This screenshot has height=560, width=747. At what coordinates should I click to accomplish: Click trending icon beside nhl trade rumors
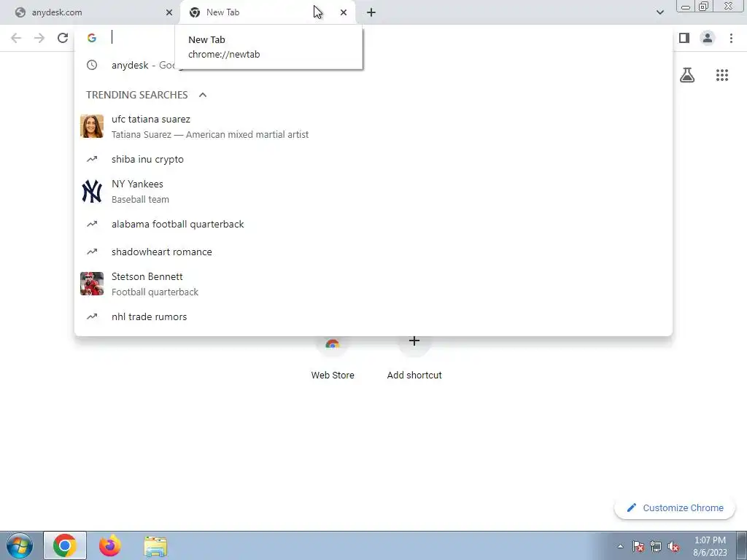point(92,316)
